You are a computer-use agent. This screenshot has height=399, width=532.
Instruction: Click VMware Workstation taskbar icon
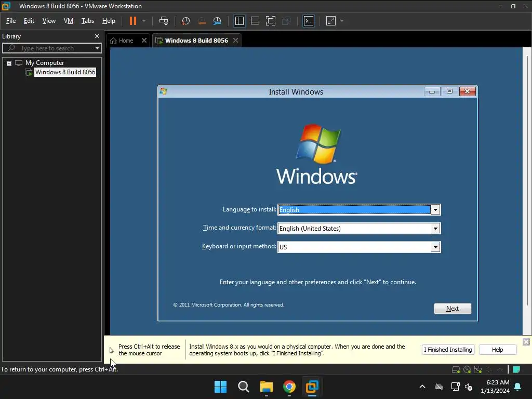pos(312,387)
